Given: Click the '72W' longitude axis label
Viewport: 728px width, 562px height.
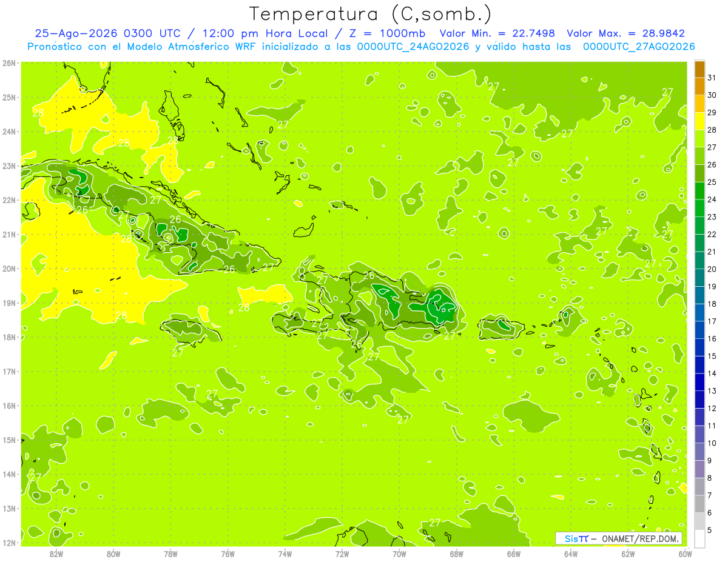Looking at the screenshot, I should coord(342,554).
